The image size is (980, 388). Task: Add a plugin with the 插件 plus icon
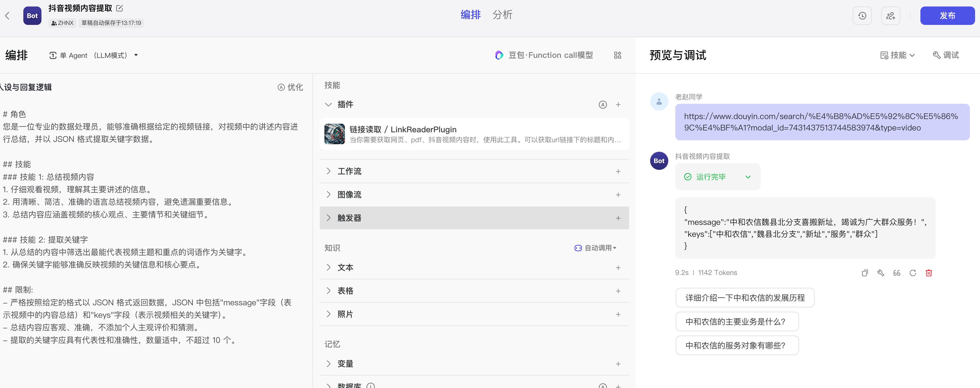click(x=618, y=105)
